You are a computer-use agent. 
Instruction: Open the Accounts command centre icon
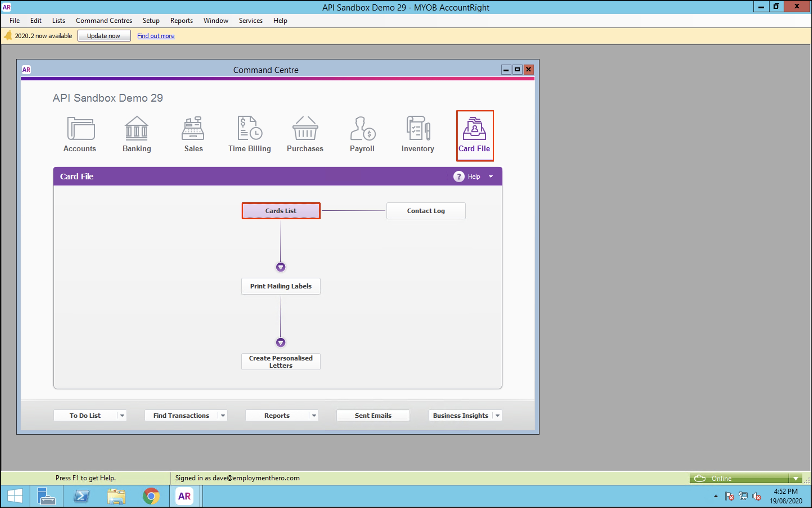(x=80, y=128)
